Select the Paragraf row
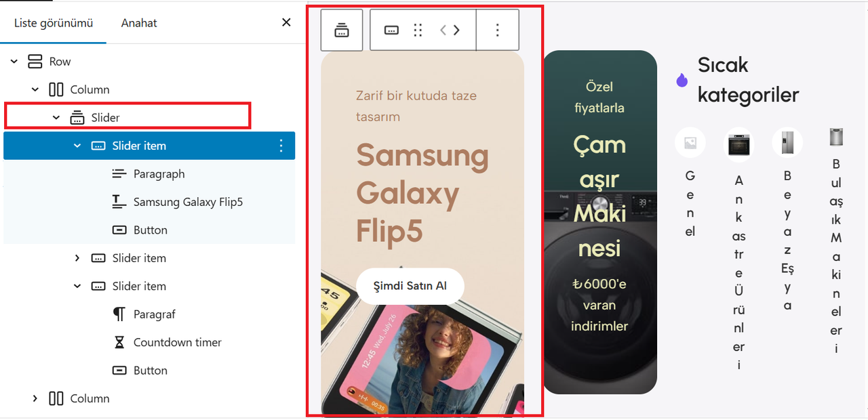Screen dimensions: 868x420 (x=149, y=314)
